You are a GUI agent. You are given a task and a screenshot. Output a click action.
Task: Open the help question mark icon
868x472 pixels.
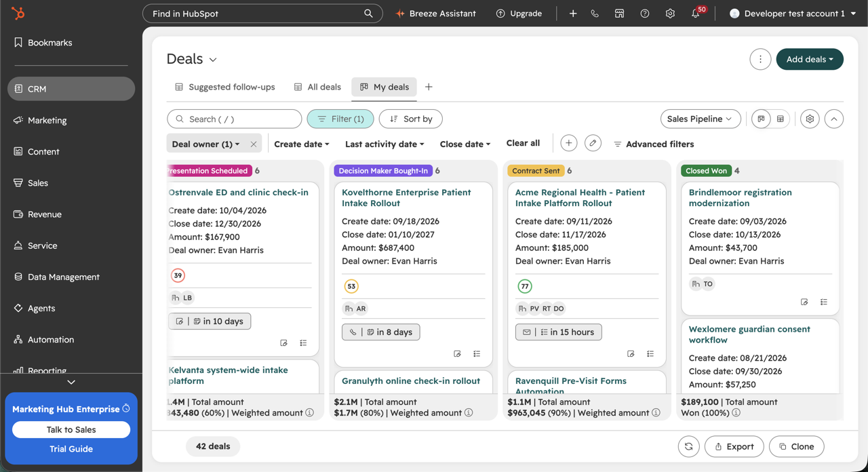[645, 14]
